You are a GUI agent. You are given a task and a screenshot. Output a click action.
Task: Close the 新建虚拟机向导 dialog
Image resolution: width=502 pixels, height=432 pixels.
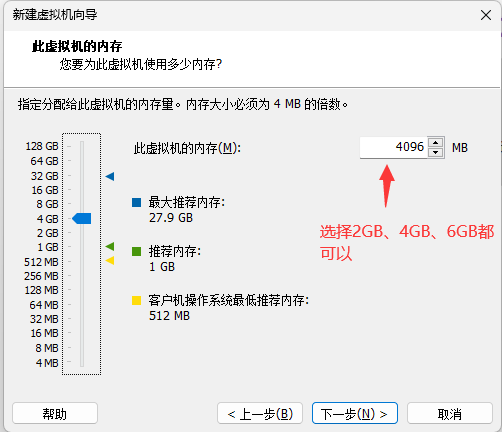click(486, 15)
